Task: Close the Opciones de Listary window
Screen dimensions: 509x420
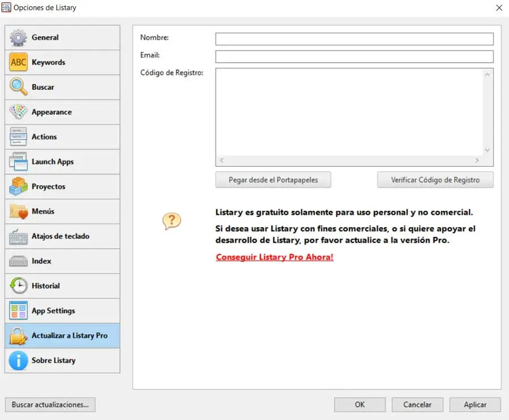Action: (x=499, y=7)
